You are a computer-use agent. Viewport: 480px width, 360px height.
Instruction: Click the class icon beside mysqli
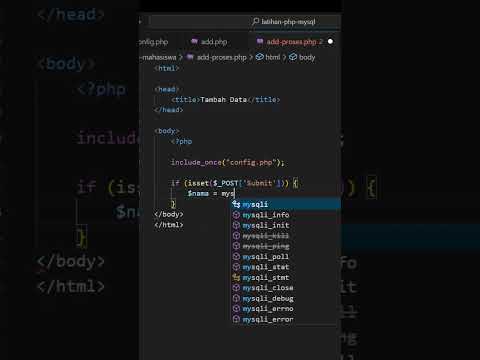(x=236, y=204)
